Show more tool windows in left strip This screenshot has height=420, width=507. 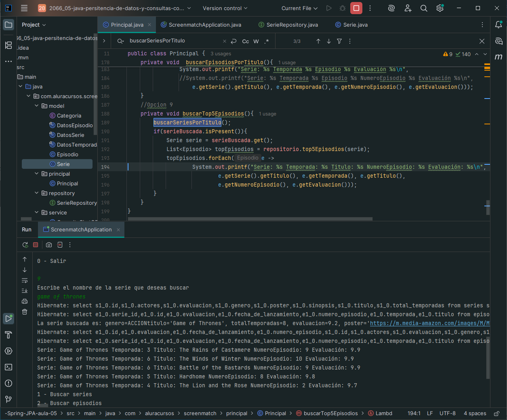click(x=8, y=61)
